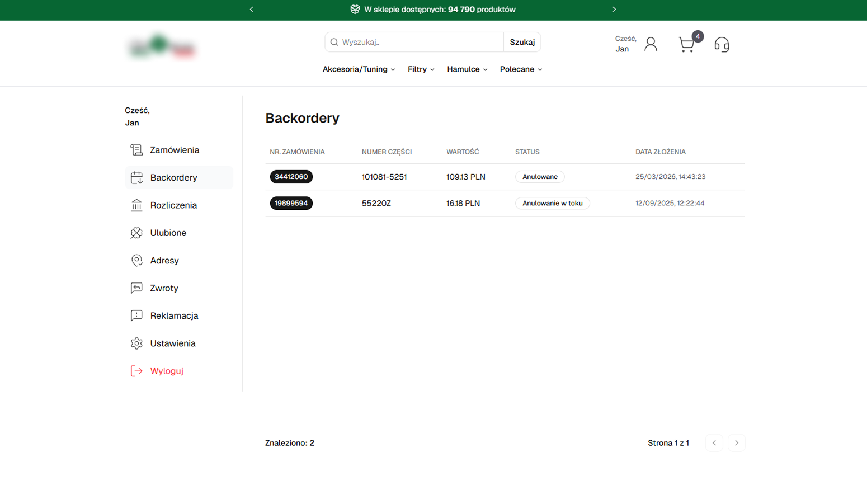The image size is (867, 504).
Task: Open the shopping cart icon
Action: pyautogui.click(x=686, y=44)
